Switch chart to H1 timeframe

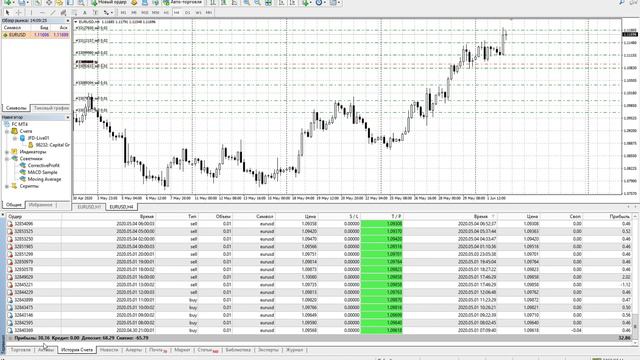[x=166, y=13]
